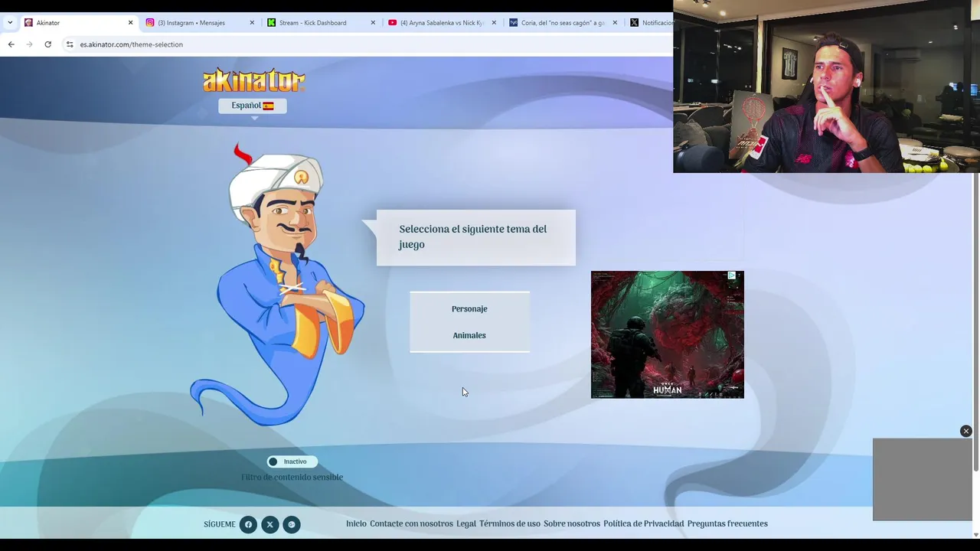This screenshot has height=551, width=980.
Task: Click the Filtro de contenido sensible label
Action: pyautogui.click(x=292, y=478)
